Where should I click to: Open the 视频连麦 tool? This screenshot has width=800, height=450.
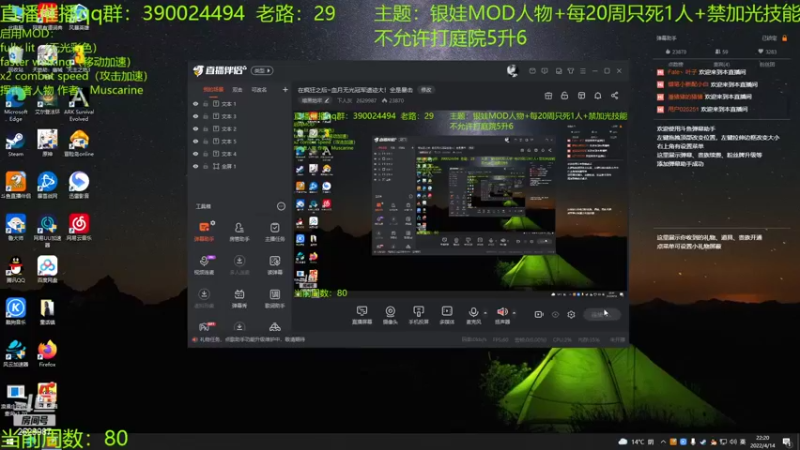[x=204, y=265]
